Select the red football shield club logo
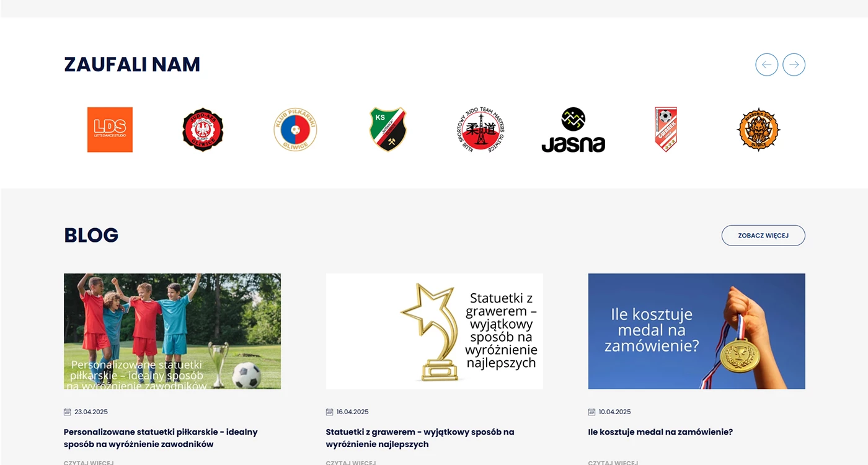 pos(666,130)
